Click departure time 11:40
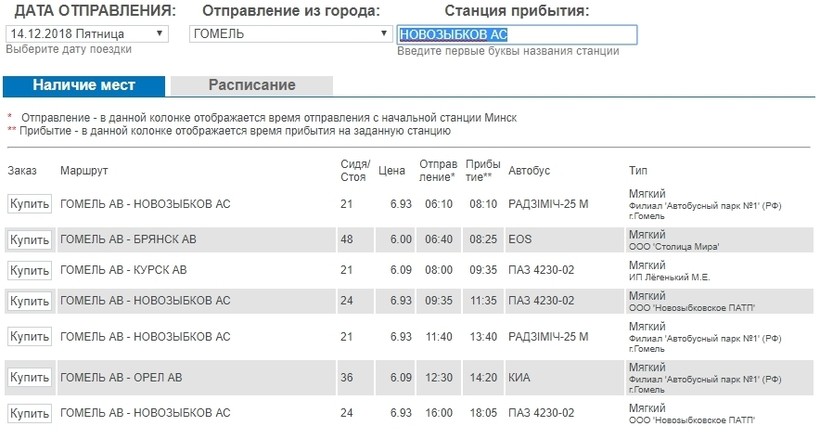This screenshot has width=820, height=439. point(439,336)
